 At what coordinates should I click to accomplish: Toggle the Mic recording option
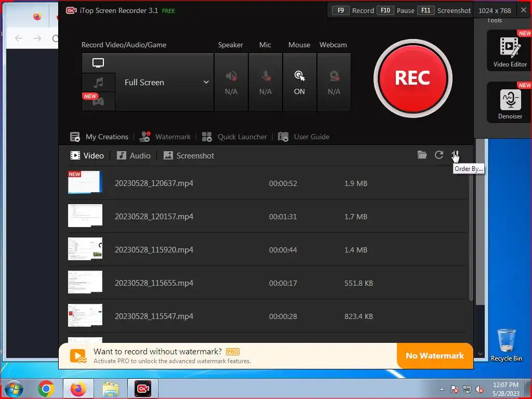point(265,82)
